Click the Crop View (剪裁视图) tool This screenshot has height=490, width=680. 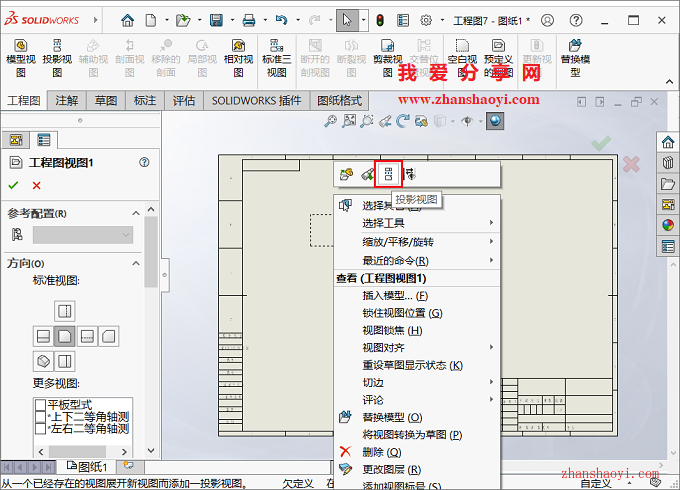(x=388, y=58)
